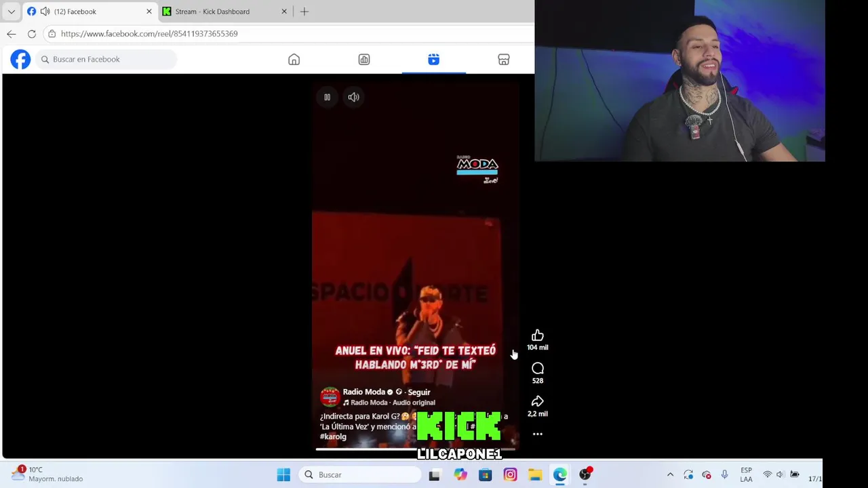View site information icon in address bar
The height and width of the screenshot is (488, 868).
pos(52,33)
